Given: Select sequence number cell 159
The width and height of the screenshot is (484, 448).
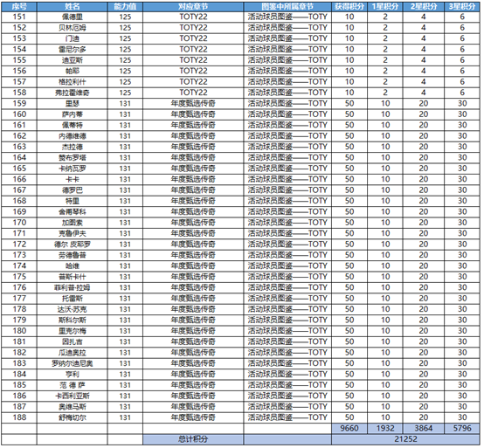Looking at the screenshot, I should (19, 103).
